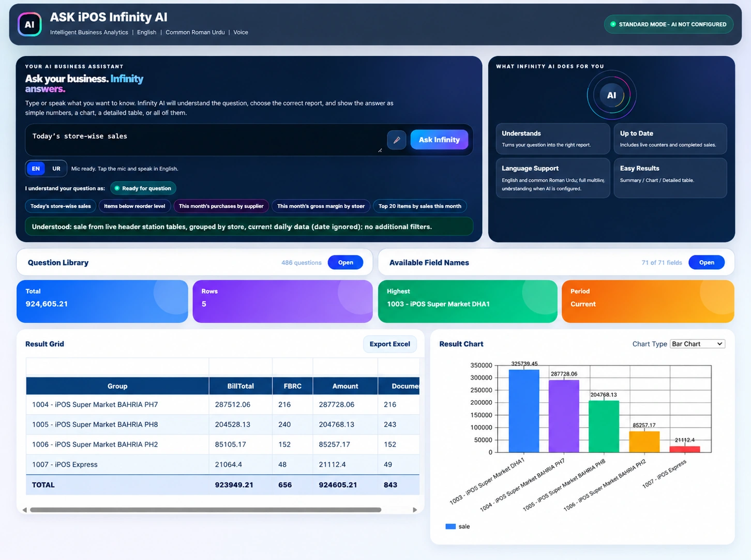Click the BillTotal column header
The height and width of the screenshot is (560, 751).
(x=241, y=386)
